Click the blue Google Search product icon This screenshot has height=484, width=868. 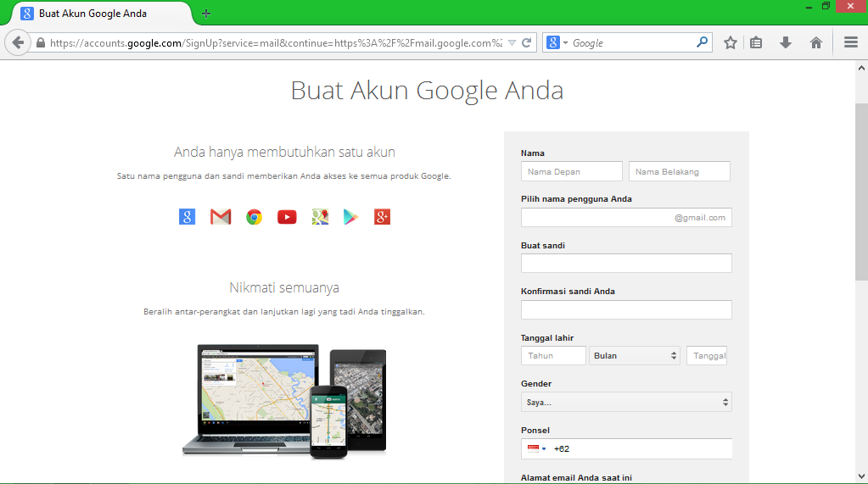coord(188,217)
